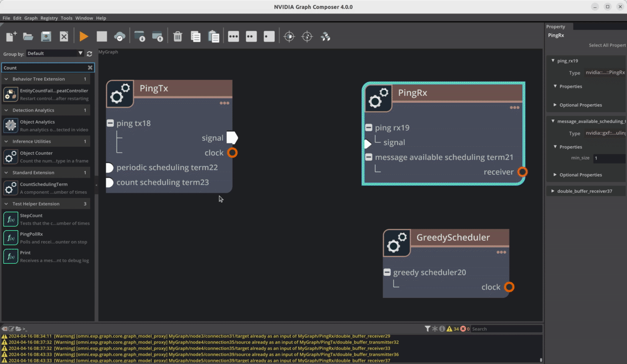Viewport: 627px width, 364px height.
Task: Collapse greedy scheduler20 section
Action: click(x=387, y=273)
